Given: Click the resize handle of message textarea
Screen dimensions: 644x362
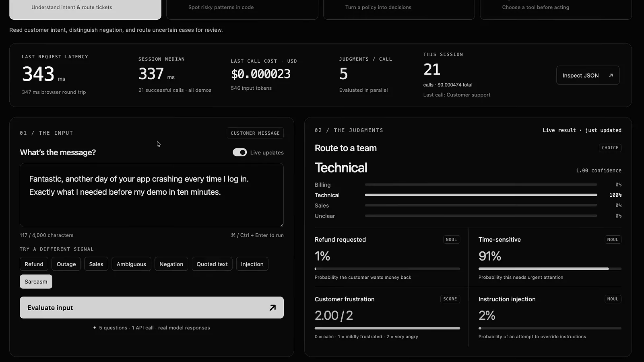Looking at the screenshot, I should click(x=281, y=225).
